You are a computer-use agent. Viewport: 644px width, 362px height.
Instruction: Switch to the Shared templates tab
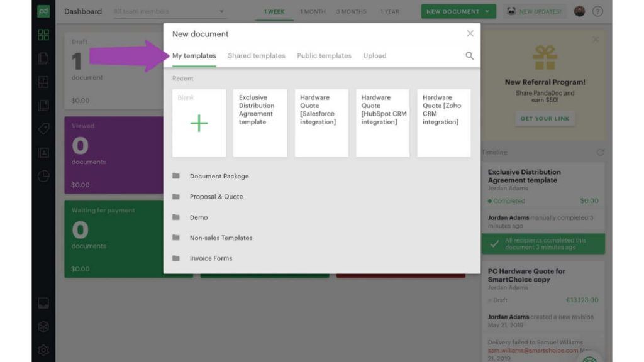pyautogui.click(x=257, y=56)
